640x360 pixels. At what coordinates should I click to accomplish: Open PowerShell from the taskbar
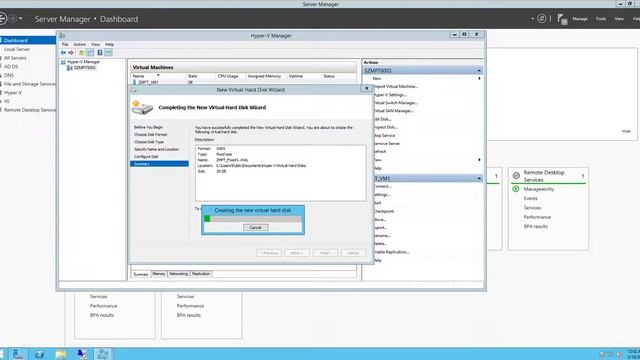tap(40, 354)
